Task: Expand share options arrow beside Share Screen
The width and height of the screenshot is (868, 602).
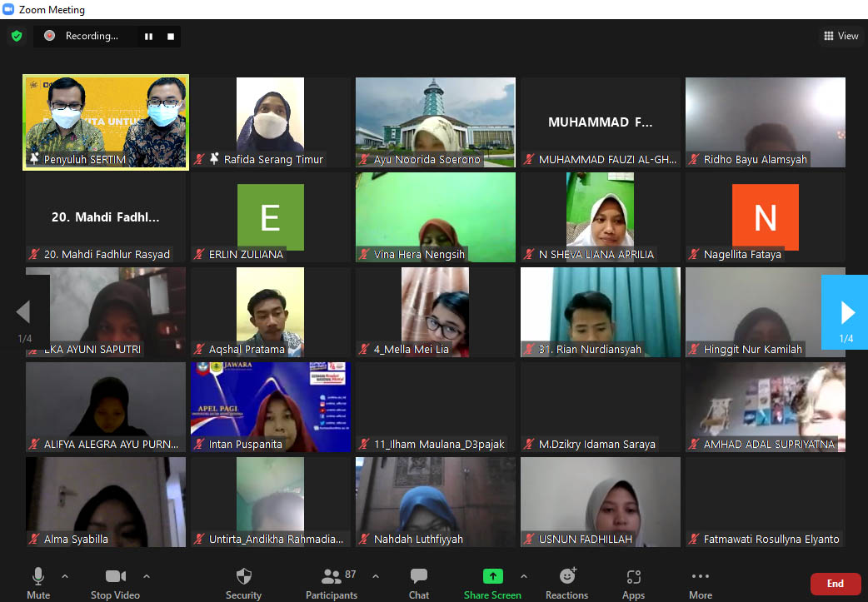Action: click(523, 576)
